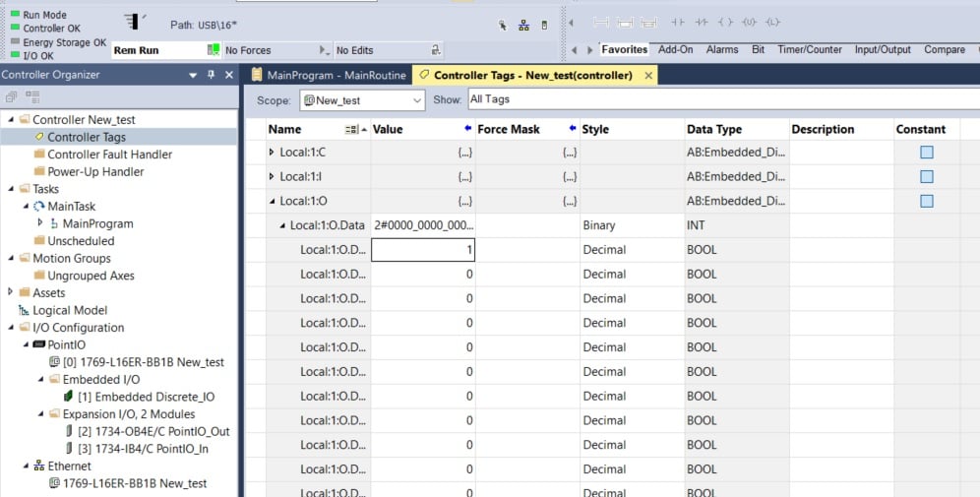Insert a Branch element from the instruction toolbar

pos(625,23)
